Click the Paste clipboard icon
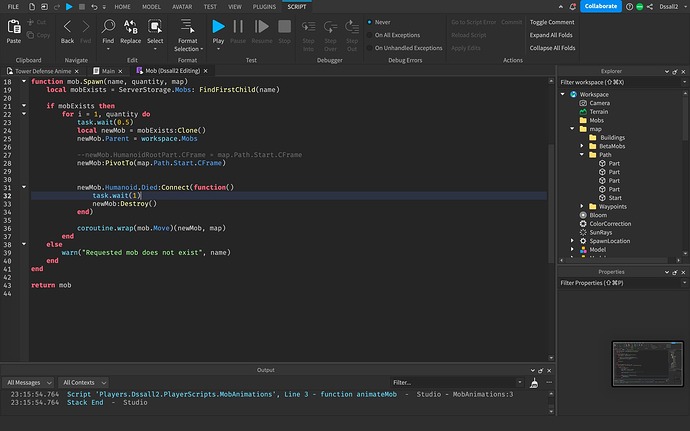690x431 pixels. point(14,26)
